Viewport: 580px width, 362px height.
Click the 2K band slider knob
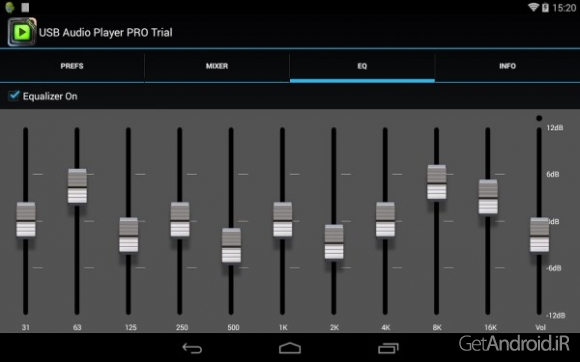point(334,242)
